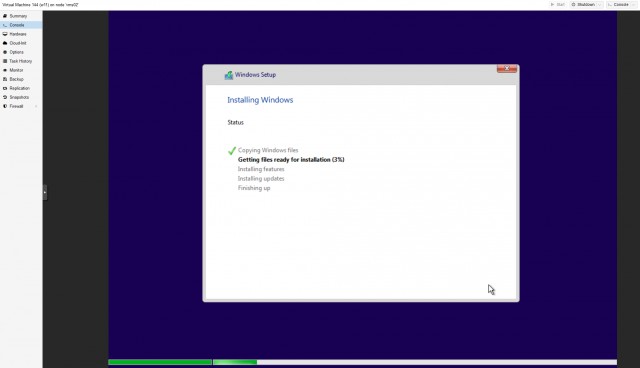
Task: Close the Windows Setup dialog
Action: 507,69
